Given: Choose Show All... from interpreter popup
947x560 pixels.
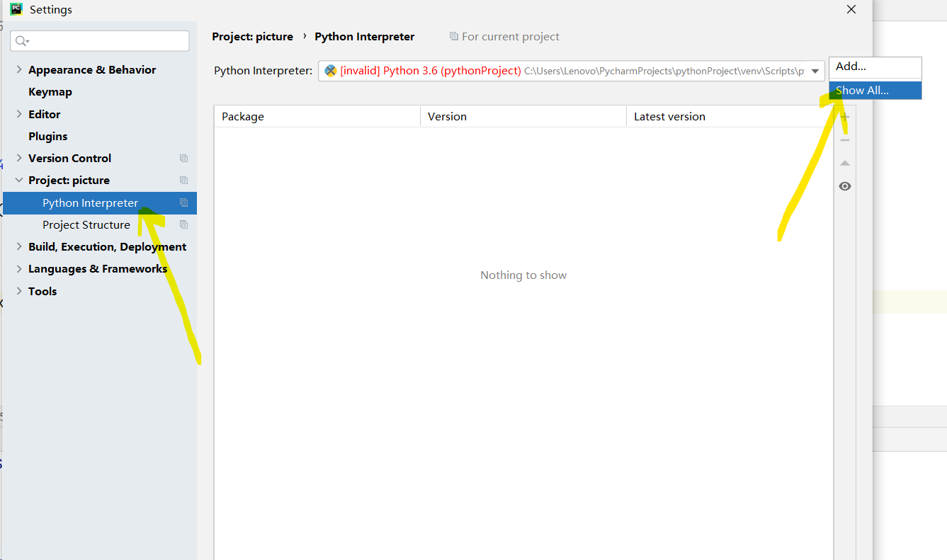Looking at the screenshot, I should tap(875, 90).
